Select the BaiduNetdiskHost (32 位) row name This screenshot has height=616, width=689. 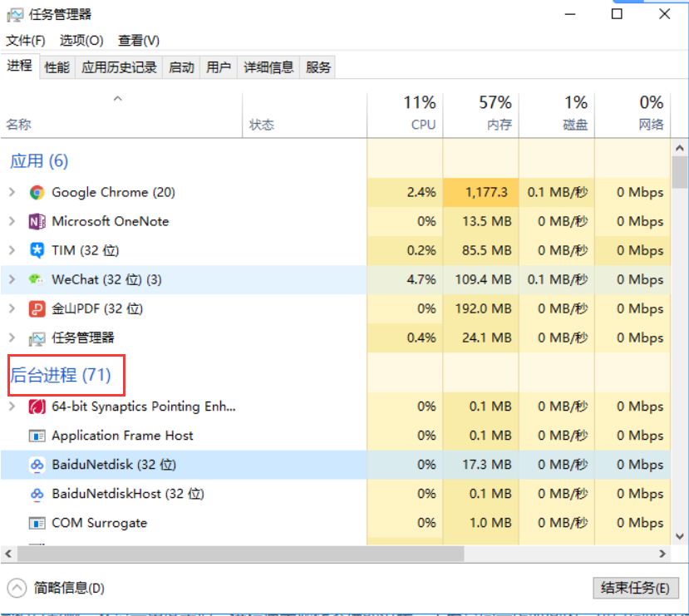coord(128,494)
